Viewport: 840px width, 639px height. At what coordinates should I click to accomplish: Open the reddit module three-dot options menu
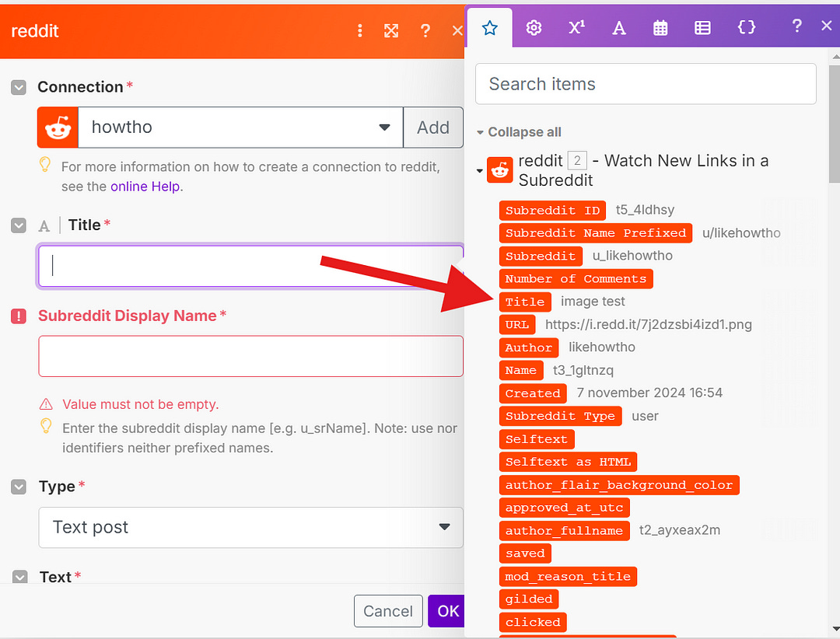(359, 30)
